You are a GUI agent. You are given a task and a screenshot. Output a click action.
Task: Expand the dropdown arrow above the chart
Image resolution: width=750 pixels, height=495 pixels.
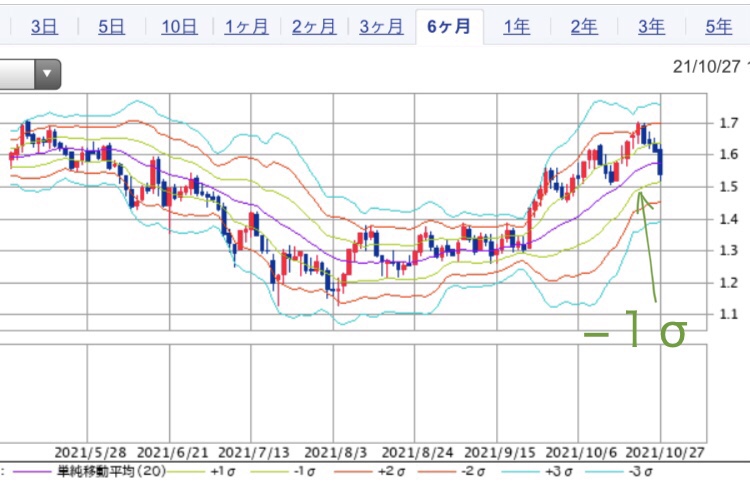(47, 73)
